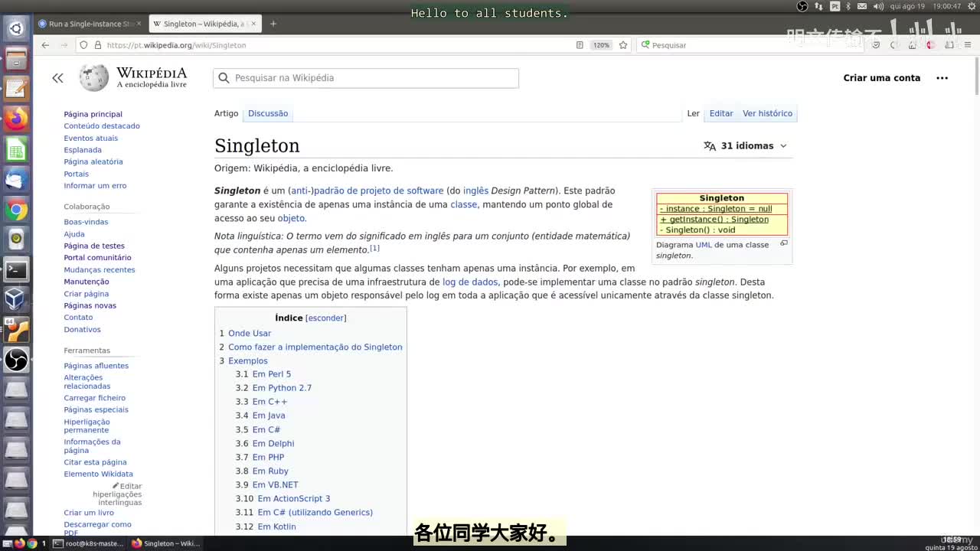The image size is (980, 551).
Task: Follow the padrão de projeto de software link
Action: (x=378, y=191)
